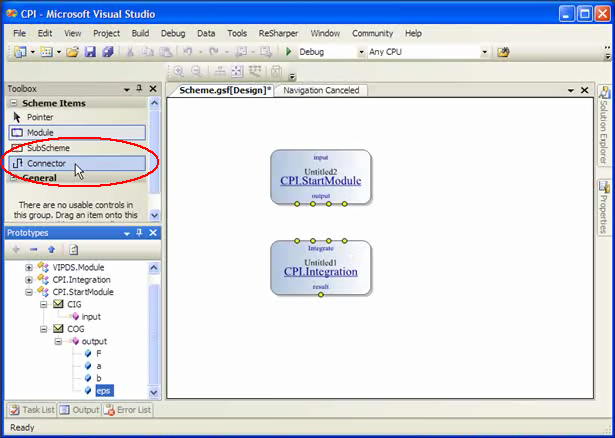
Task: Collapse the CPI.StartModule tree node
Action: click(29, 292)
